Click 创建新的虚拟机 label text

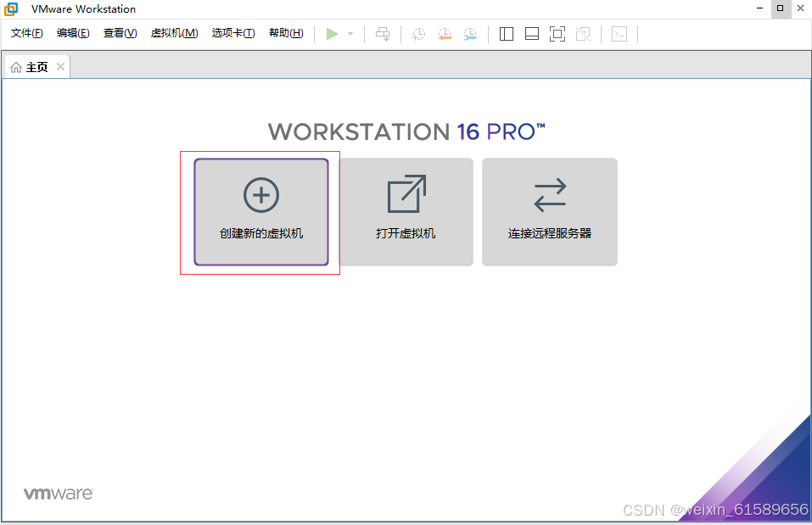pos(261,233)
